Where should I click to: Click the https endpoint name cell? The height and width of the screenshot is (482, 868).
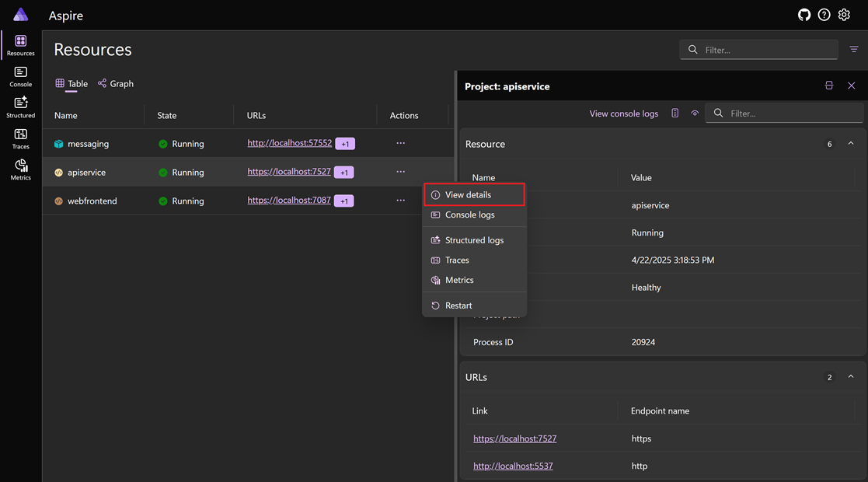641,438
